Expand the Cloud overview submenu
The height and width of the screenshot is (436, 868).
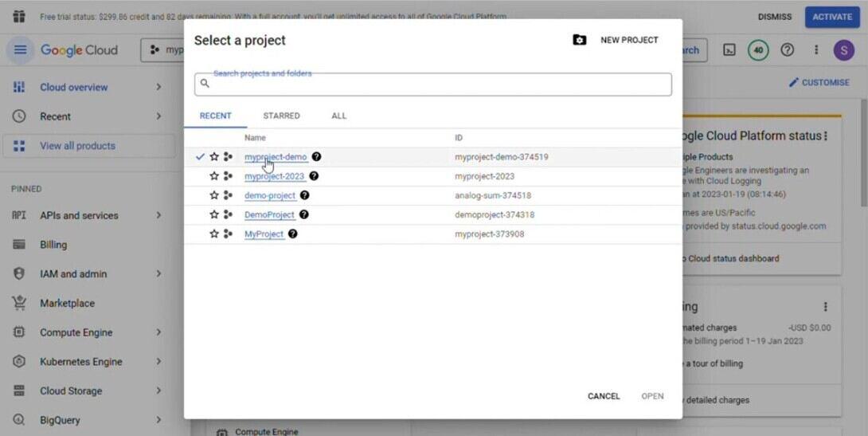[x=158, y=87]
